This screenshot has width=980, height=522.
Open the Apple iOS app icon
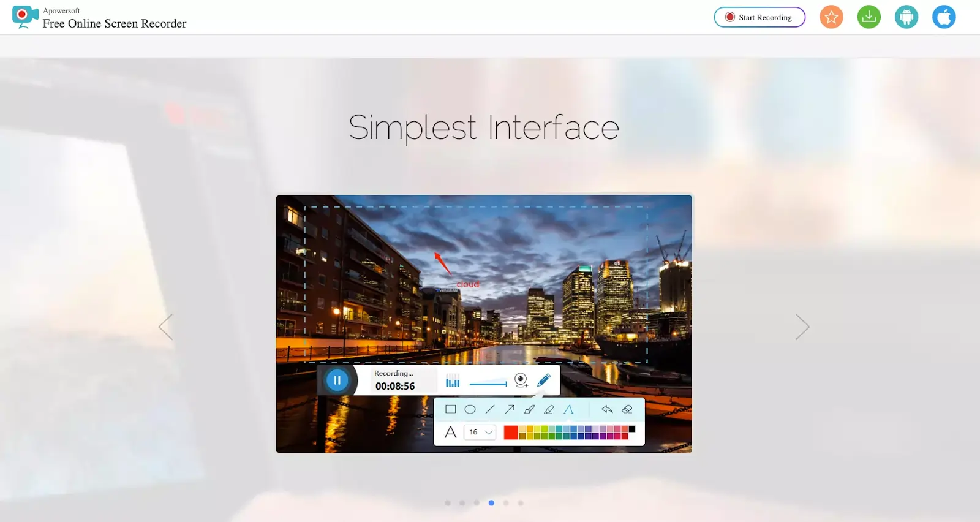[943, 17]
